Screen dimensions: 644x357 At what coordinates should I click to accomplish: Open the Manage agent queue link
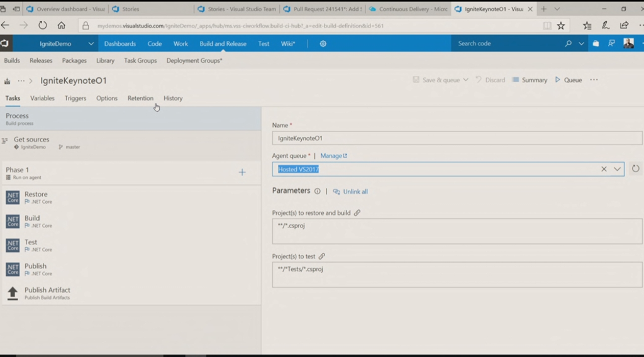click(333, 156)
